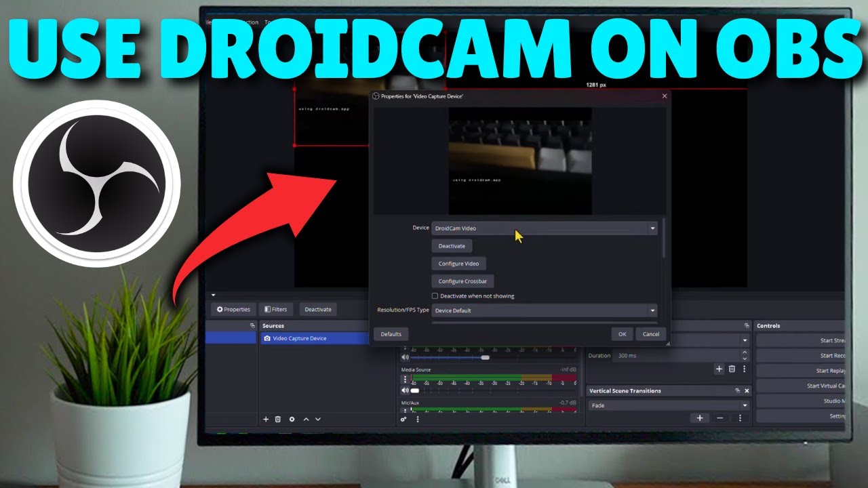The height and width of the screenshot is (488, 868).
Task: Click the Start Recording control button
Action: click(x=801, y=356)
